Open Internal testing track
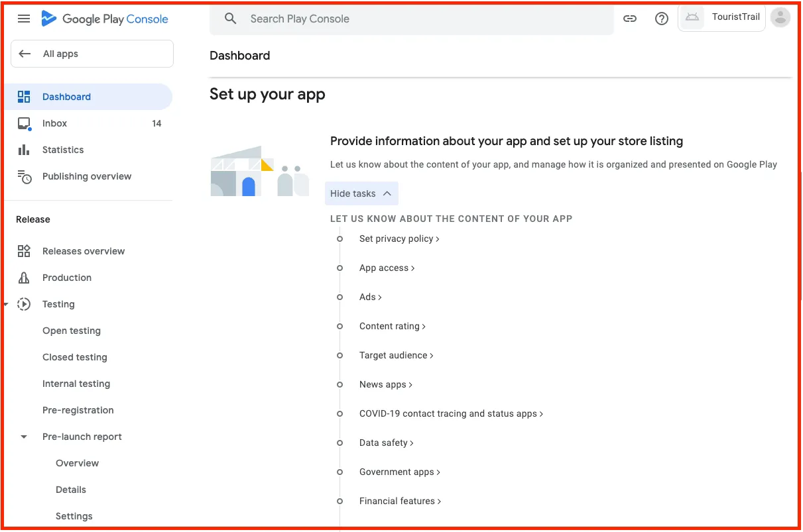 coord(76,384)
